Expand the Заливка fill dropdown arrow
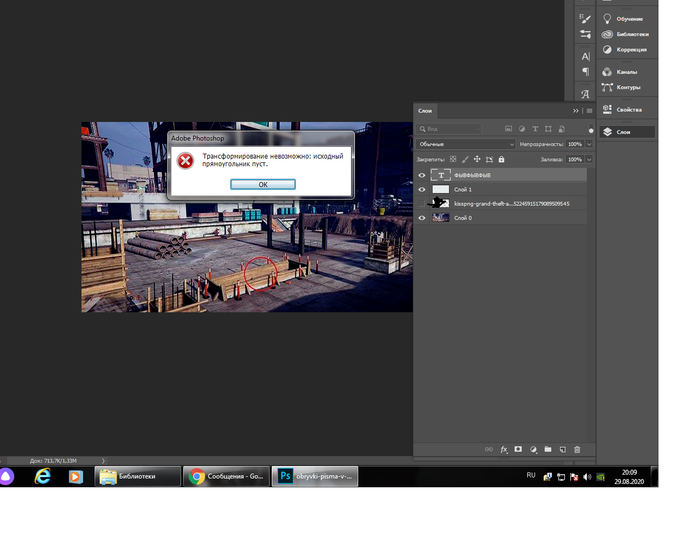Viewport: 700px width, 560px height. [589, 159]
